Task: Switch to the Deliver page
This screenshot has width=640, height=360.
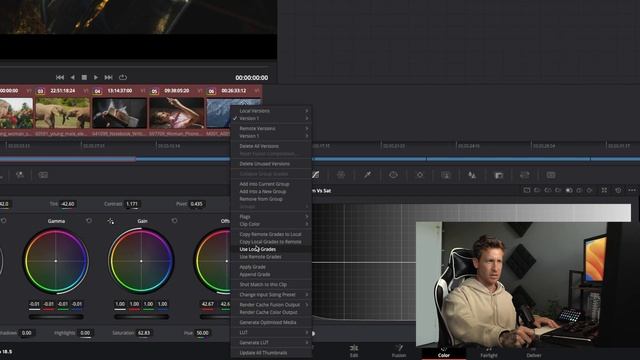Action: pyautogui.click(x=533, y=351)
